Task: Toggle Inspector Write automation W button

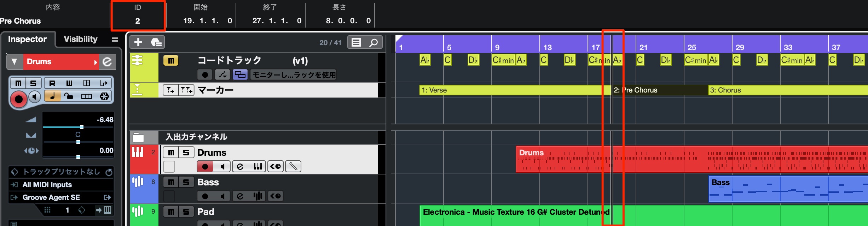Action: [69, 83]
